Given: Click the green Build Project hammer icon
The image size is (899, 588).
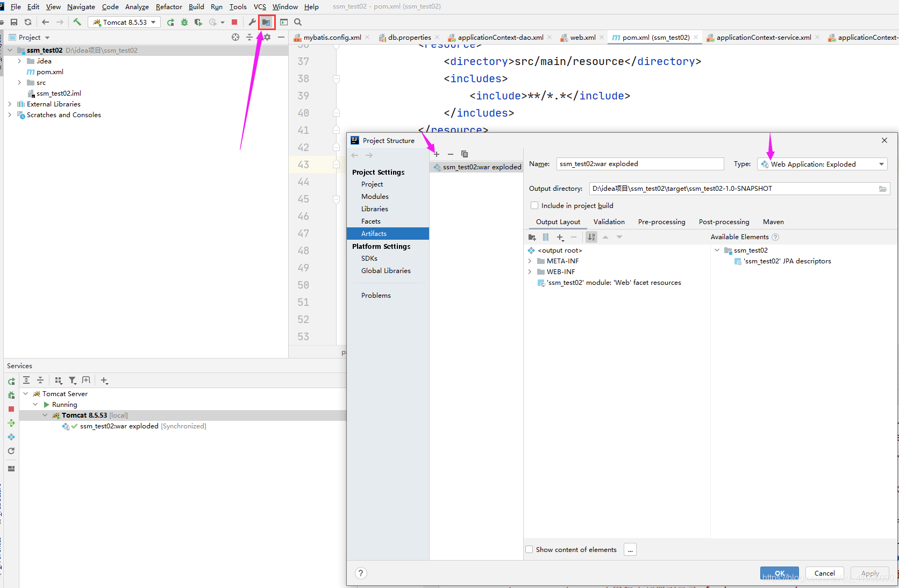Looking at the screenshot, I should (x=77, y=22).
